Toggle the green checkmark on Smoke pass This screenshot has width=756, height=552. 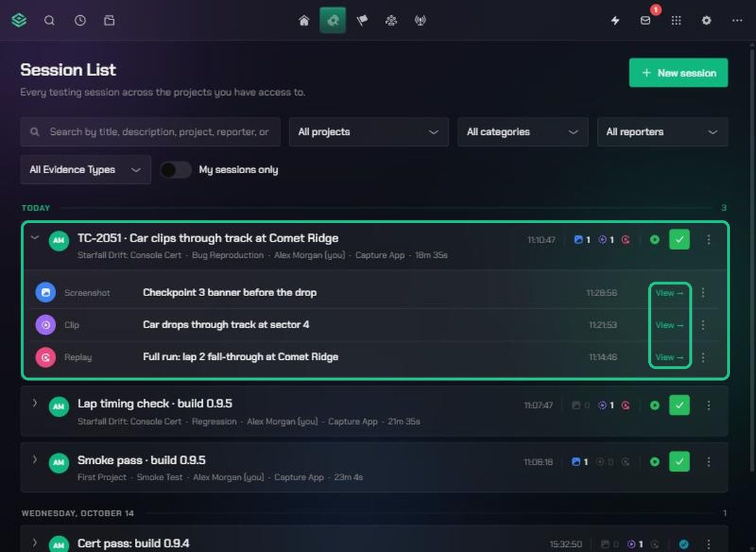pos(679,462)
